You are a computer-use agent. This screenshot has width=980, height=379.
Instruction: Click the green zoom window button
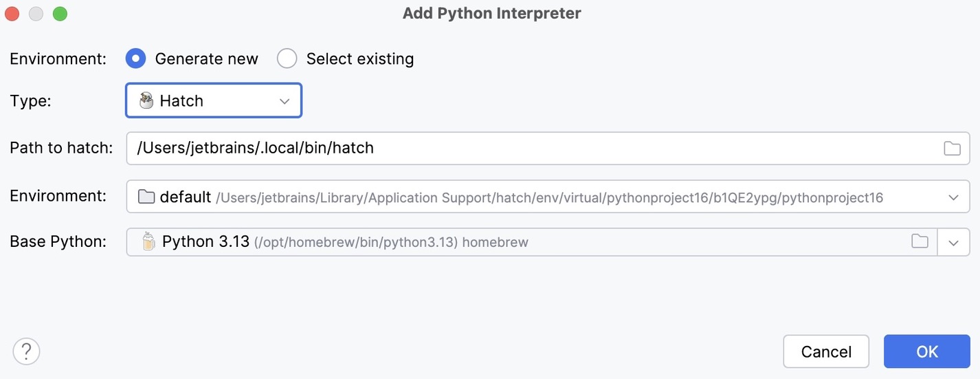click(60, 13)
